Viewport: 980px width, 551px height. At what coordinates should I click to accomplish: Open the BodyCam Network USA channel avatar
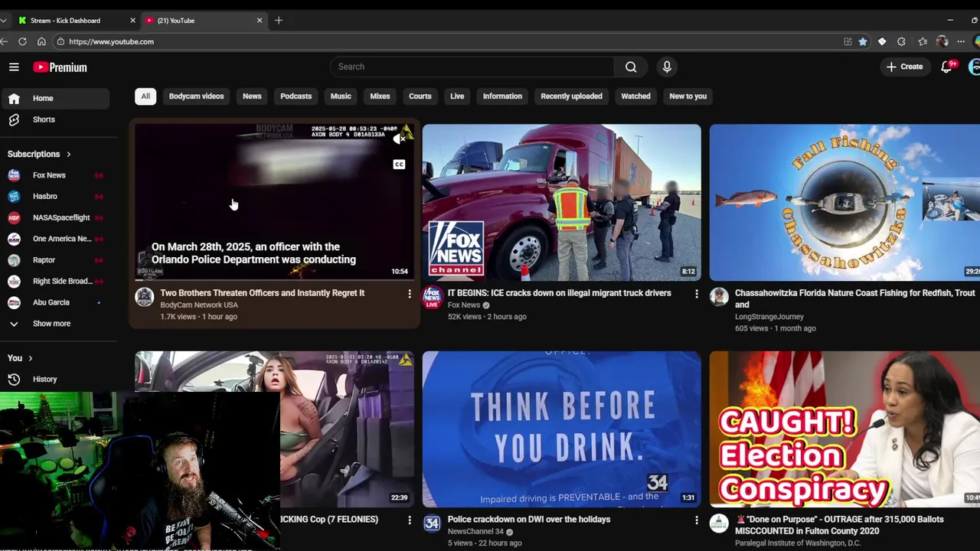click(145, 297)
